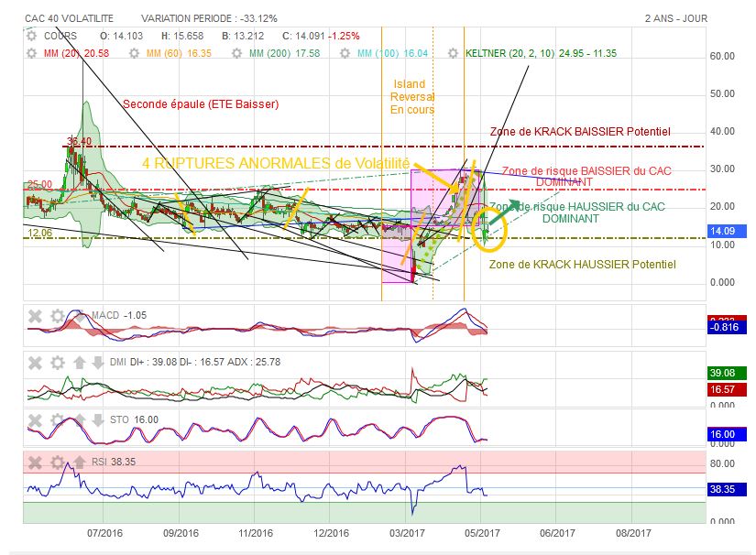Remove the STO indicator panel

[x=35, y=420]
